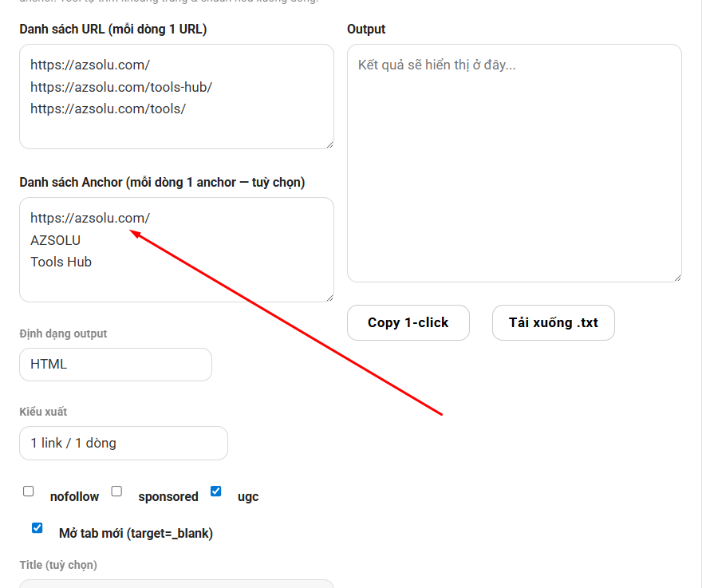Uncheck the ugc checkbox
Screen dimensions: 702x588
(216, 491)
